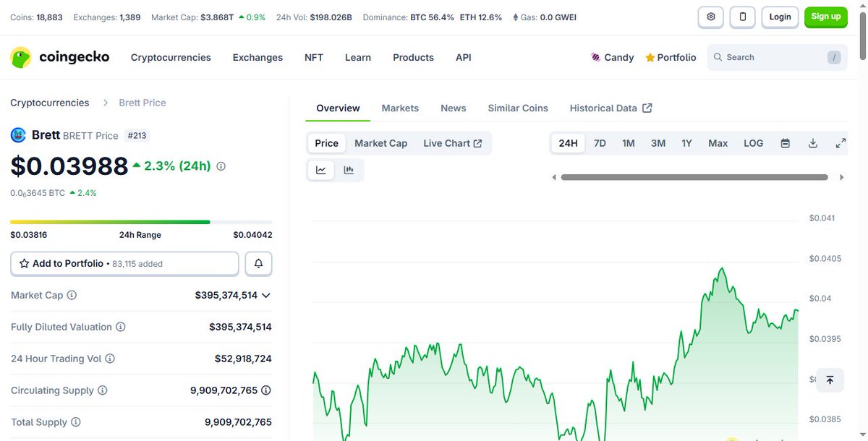868x441 pixels.
Task: Click the chart scroll left arrow
Action: click(x=554, y=177)
